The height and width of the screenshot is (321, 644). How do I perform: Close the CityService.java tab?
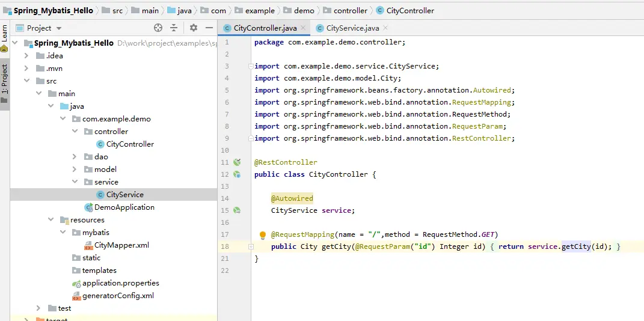[385, 28]
